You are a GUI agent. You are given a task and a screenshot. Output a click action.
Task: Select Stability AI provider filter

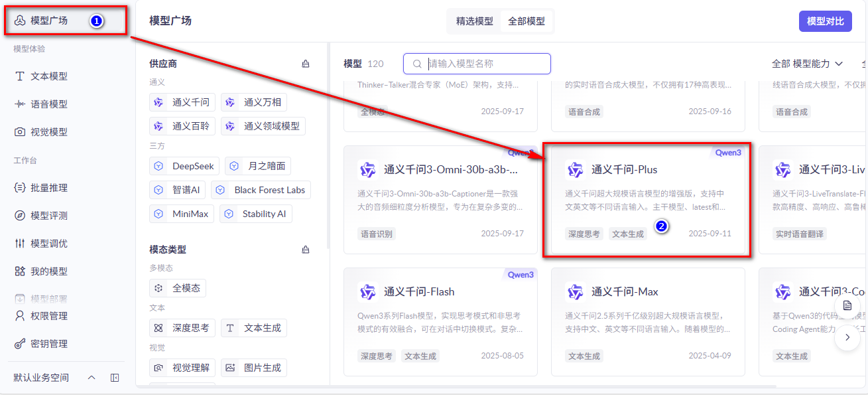tap(256, 214)
